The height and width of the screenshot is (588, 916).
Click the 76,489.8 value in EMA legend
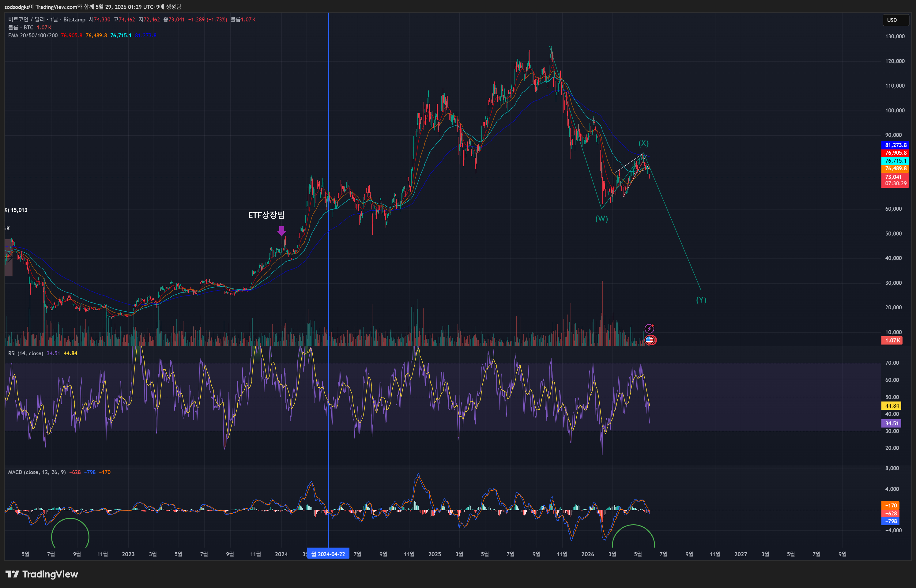[x=96, y=36]
